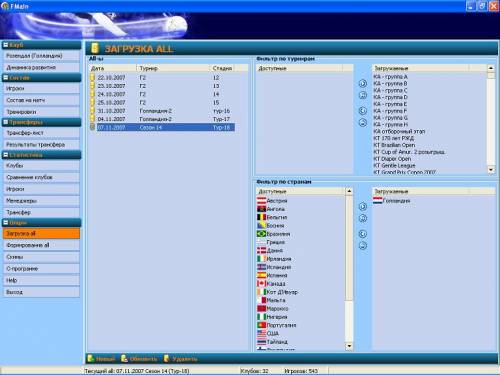Viewport: 500px width, 375px height.
Task: Collapse the Клуб sidebar section
Action: pyautogui.click(x=6, y=44)
